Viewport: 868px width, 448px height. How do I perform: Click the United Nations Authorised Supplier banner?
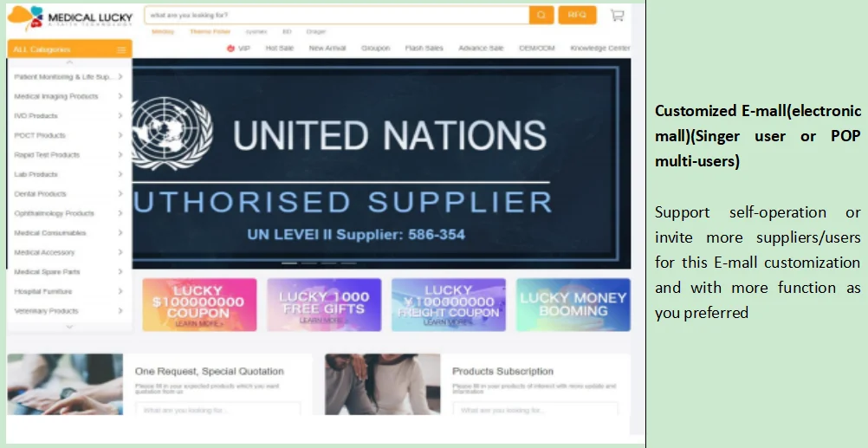381,164
